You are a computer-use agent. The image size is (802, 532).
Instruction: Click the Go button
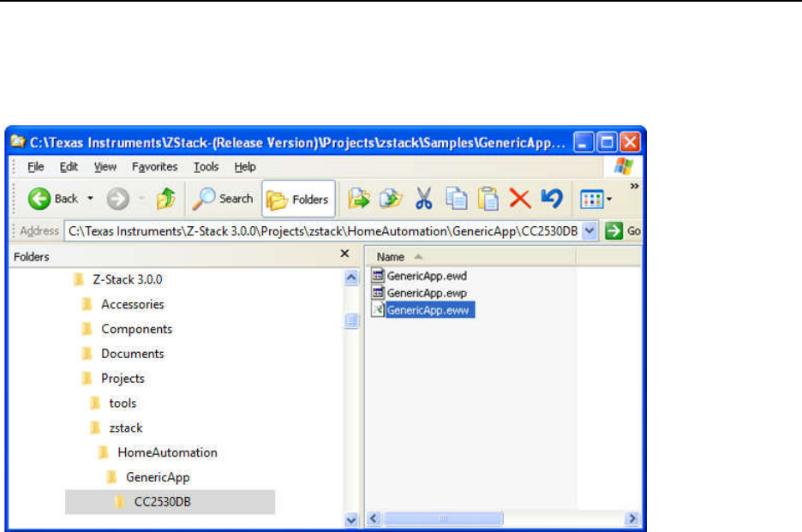tap(622, 231)
